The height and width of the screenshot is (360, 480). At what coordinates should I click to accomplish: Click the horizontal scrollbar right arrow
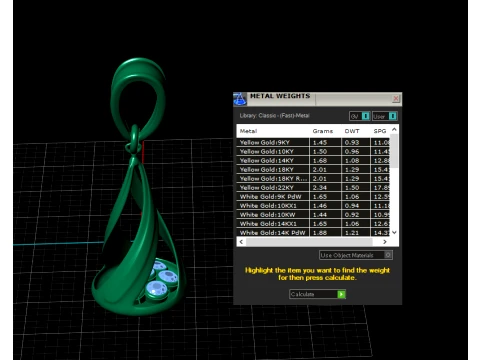pos(385,242)
